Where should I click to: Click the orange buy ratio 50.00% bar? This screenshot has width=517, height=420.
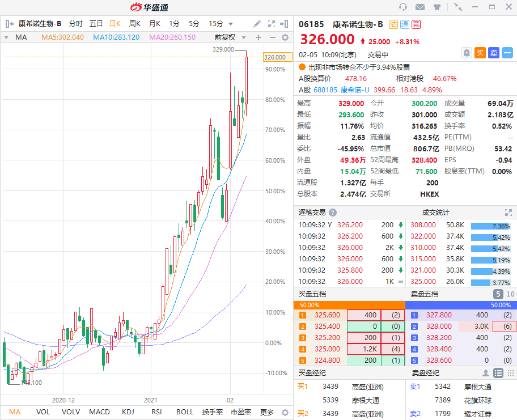coord(349,305)
